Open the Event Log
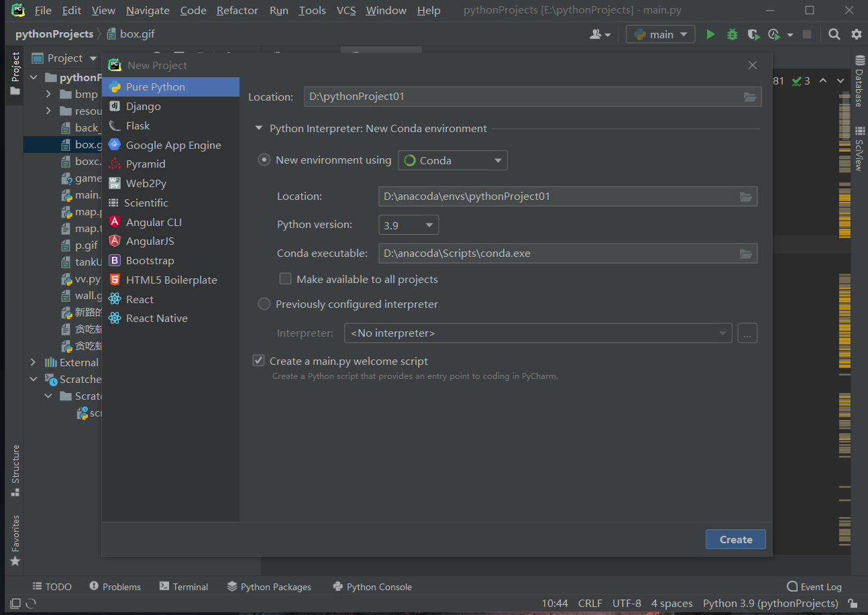 814,587
